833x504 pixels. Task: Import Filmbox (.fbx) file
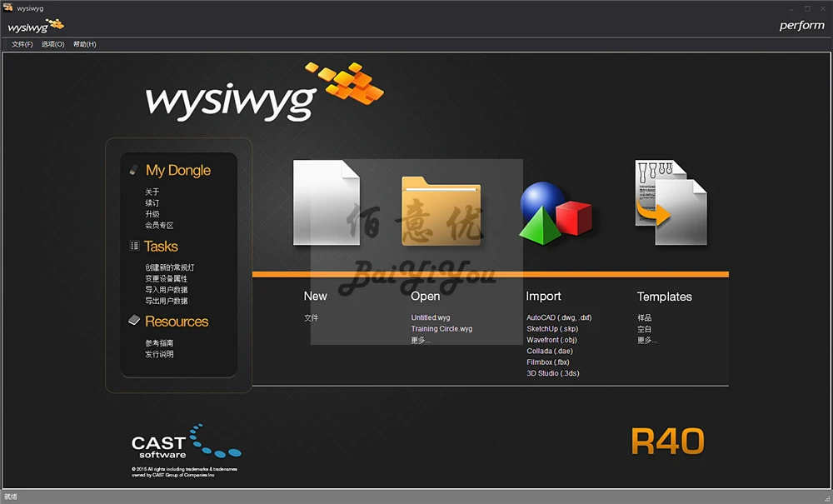(548, 362)
